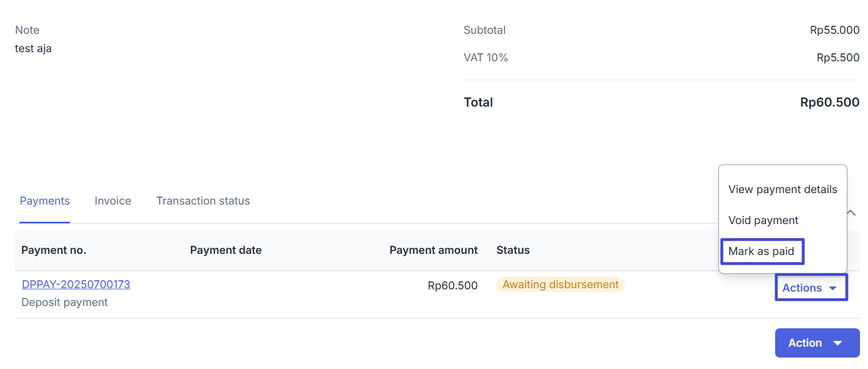Open the Invoice tab
Image resolution: width=868 pixels, height=369 pixels.
113,201
